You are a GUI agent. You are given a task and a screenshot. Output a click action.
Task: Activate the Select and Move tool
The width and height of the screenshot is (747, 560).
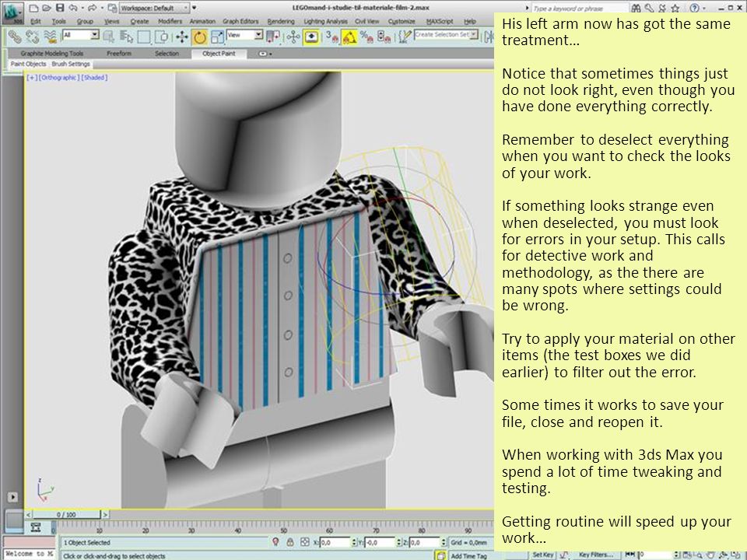(181, 37)
